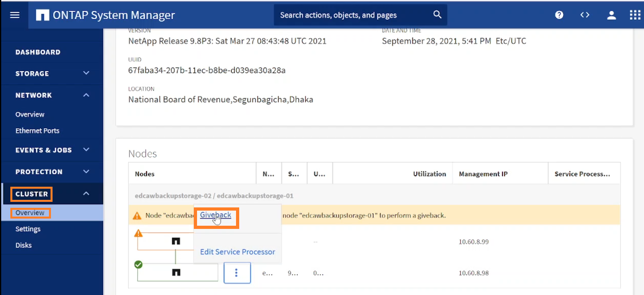
Task: Open Ethernet Ports page
Action: coord(37,131)
